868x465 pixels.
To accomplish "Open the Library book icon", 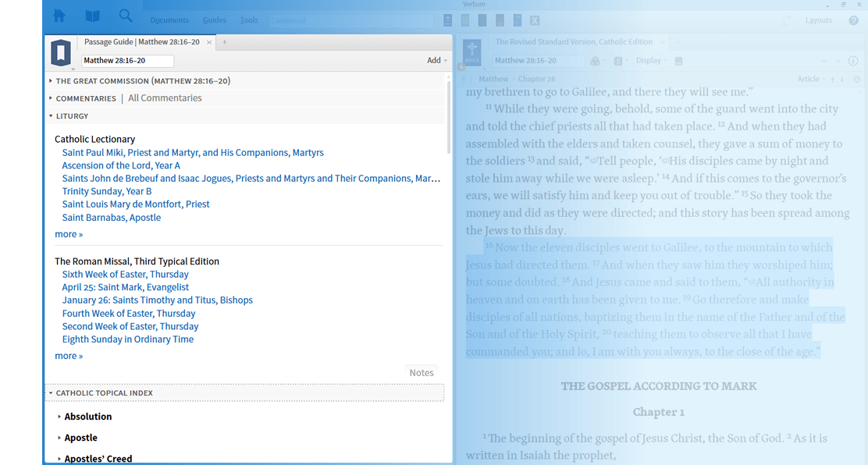I will [x=92, y=16].
